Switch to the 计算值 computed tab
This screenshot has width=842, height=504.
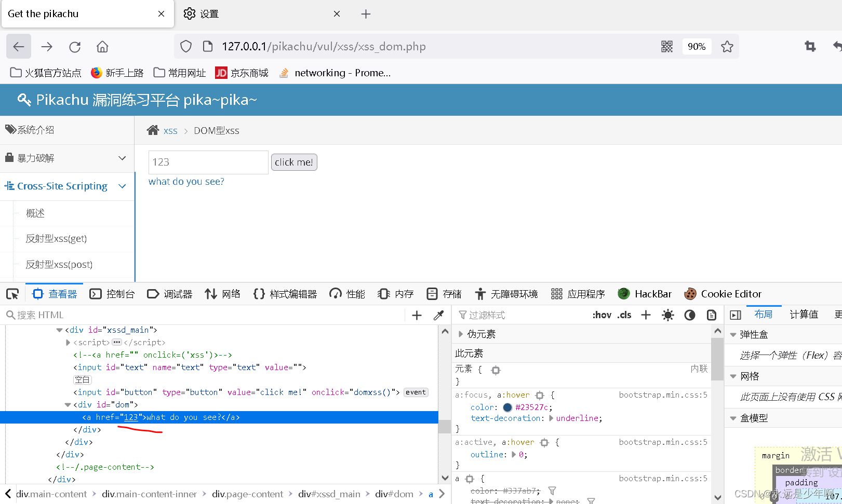[x=804, y=315]
